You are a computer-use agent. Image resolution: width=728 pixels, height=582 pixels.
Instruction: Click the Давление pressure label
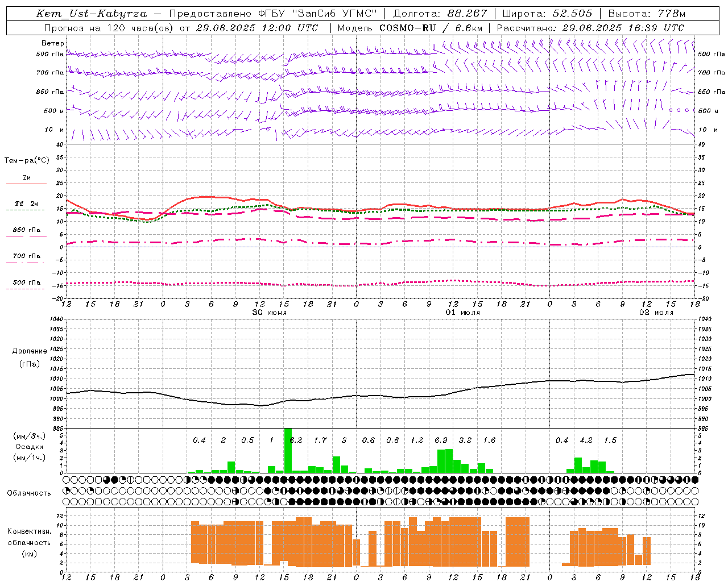30,351
